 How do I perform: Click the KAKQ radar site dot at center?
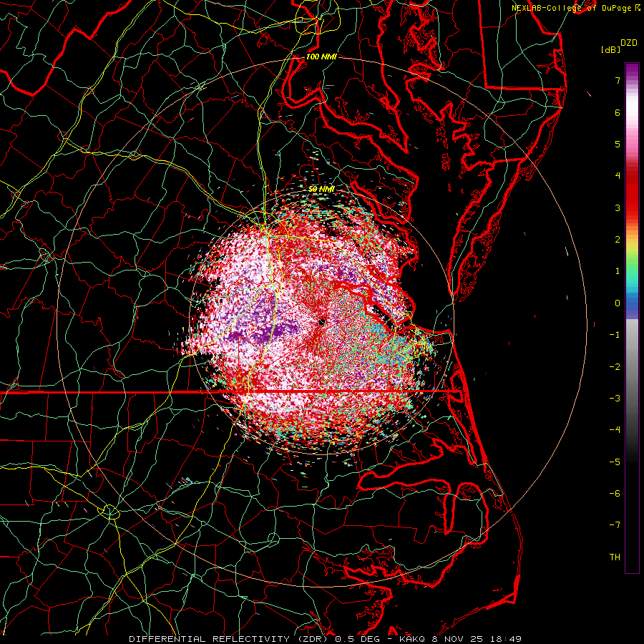click(321, 323)
